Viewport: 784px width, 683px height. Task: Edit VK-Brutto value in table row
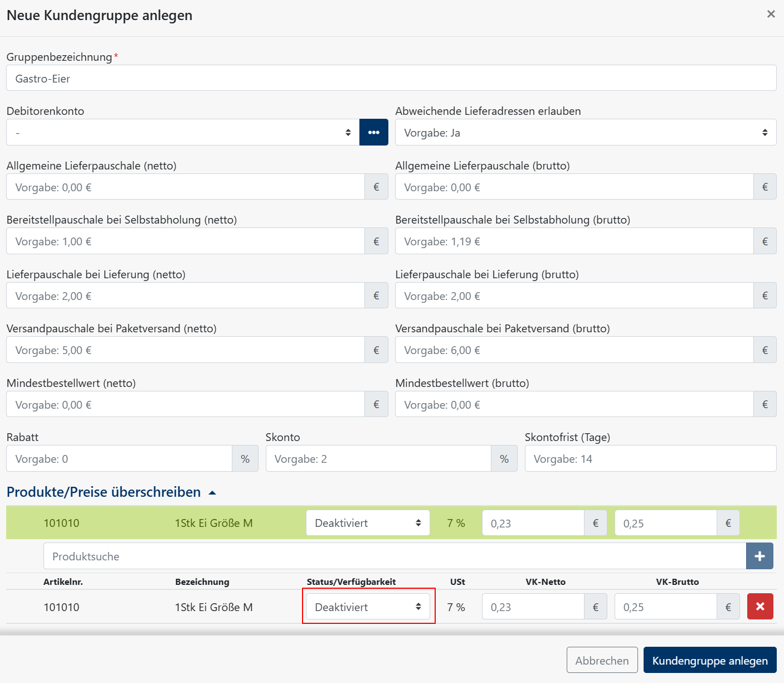click(x=666, y=607)
